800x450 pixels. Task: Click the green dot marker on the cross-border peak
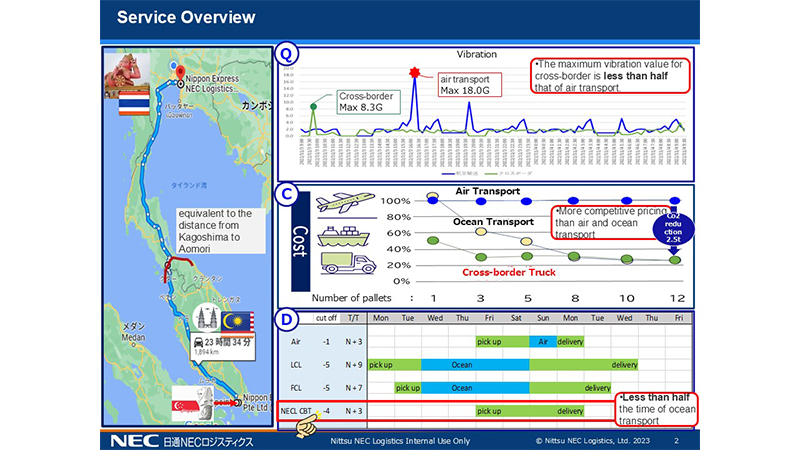click(313, 107)
